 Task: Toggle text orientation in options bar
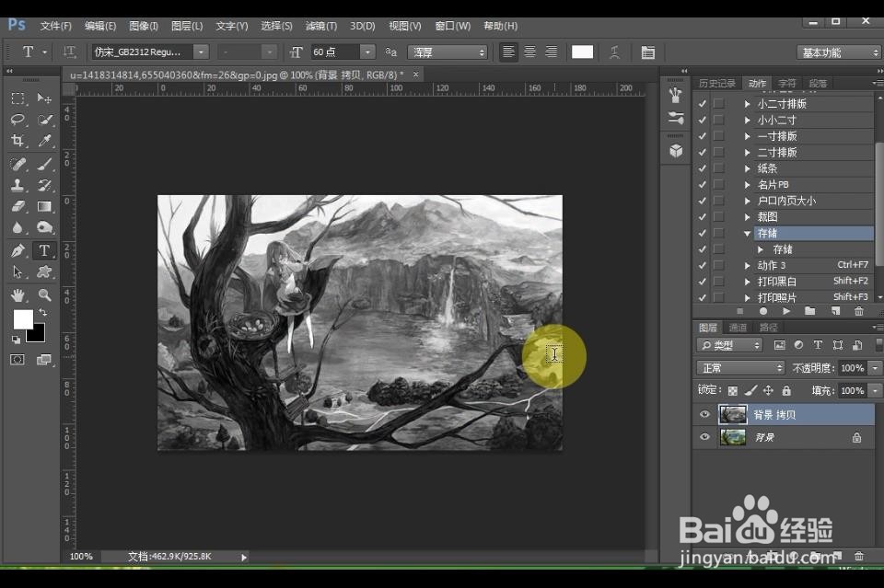pyautogui.click(x=69, y=52)
